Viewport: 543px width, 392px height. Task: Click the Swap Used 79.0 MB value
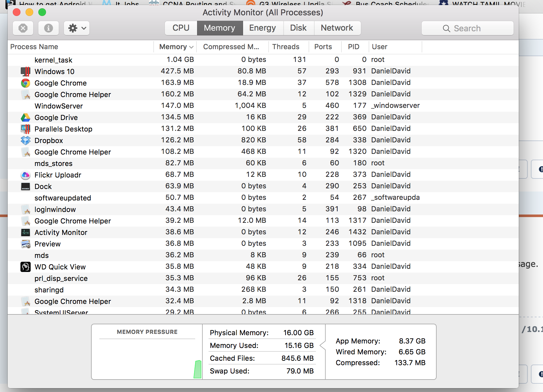[x=300, y=371]
